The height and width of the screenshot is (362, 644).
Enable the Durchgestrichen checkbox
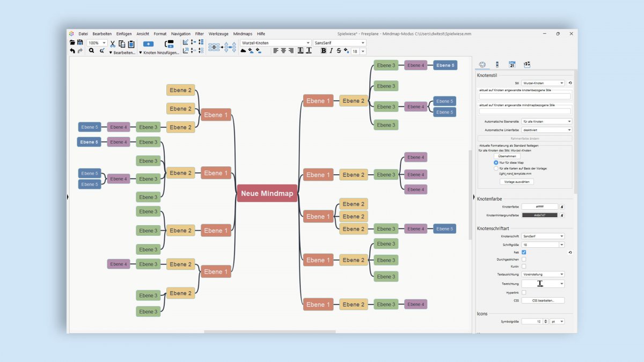(524, 259)
